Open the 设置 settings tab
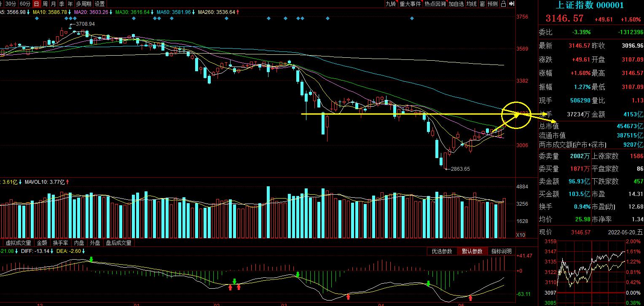Screen dimensions: 644x306 click(x=99, y=4)
